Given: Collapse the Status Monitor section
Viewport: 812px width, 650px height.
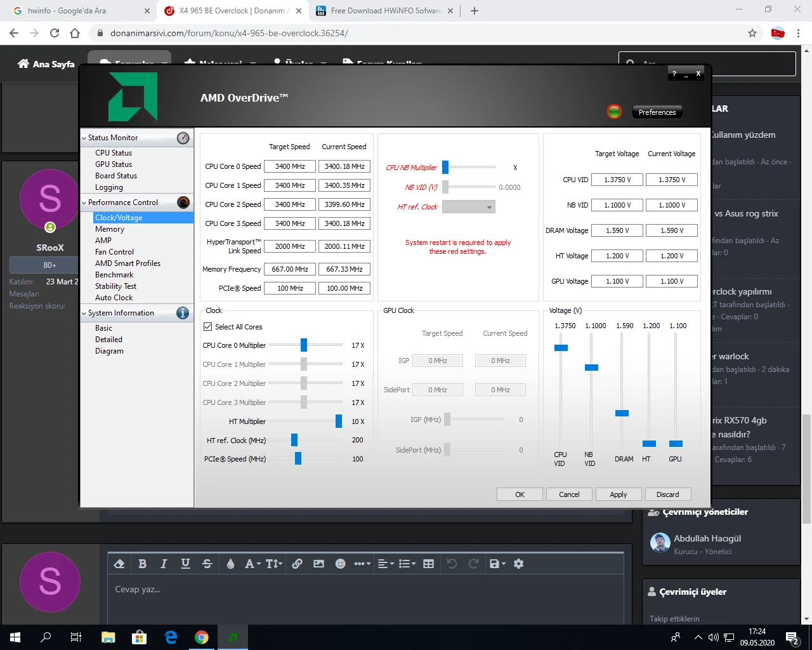Looking at the screenshot, I should pos(84,138).
